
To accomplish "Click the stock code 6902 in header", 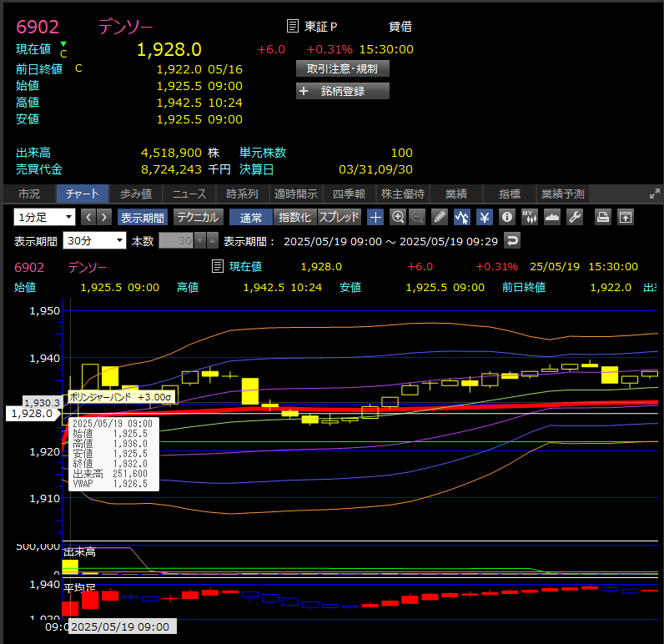I will coord(38,27).
